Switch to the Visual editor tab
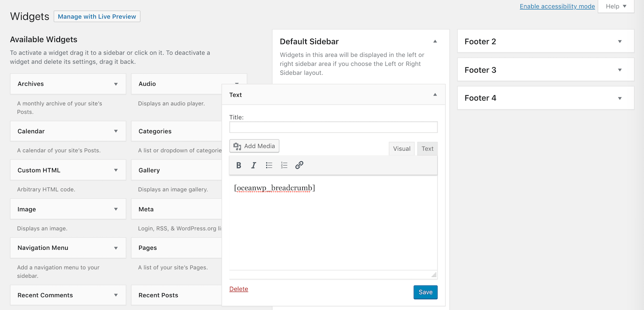 click(x=401, y=148)
